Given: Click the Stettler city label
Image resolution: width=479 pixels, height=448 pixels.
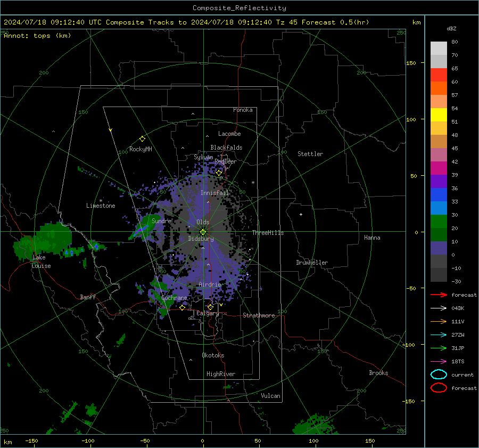Looking at the screenshot, I should (x=310, y=154).
